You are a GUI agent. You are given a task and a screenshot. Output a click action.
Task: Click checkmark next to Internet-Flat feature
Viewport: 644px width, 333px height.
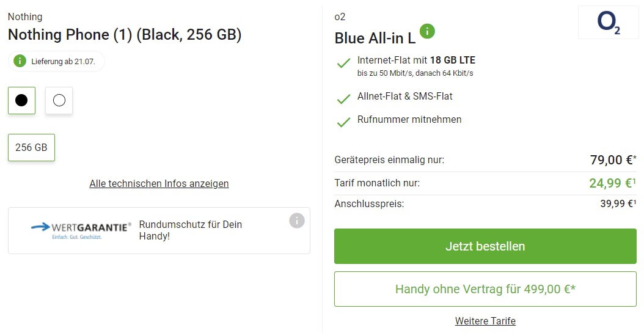343,64
